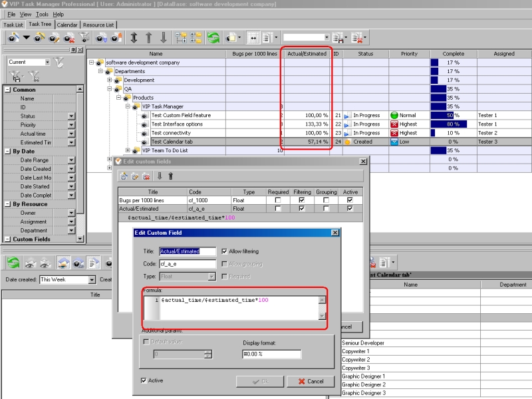This screenshot has height=399, width=532.
Task: Toggle the Allow filtering checkbox
Action: click(x=224, y=251)
